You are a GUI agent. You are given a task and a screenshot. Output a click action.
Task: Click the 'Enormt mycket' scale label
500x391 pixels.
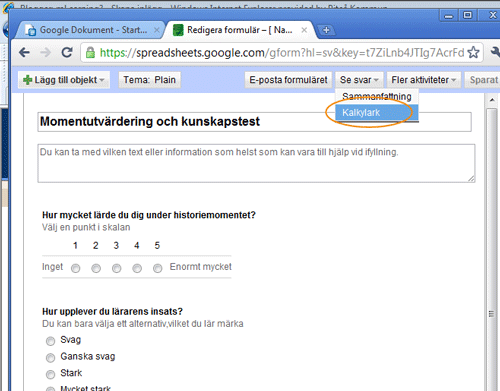[x=200, y=267]
